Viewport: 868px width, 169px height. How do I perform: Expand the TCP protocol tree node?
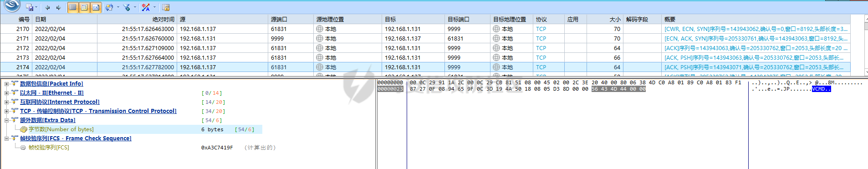pyautogui.click(x=6, y=111)
